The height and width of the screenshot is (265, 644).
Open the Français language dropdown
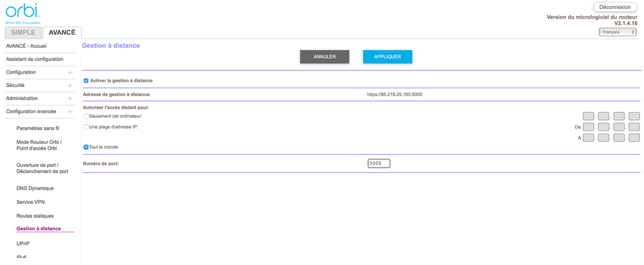point(618,32)
